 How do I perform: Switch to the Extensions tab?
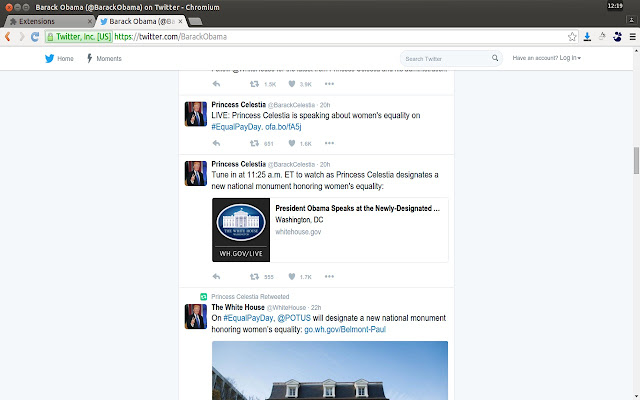click(49, 21)
